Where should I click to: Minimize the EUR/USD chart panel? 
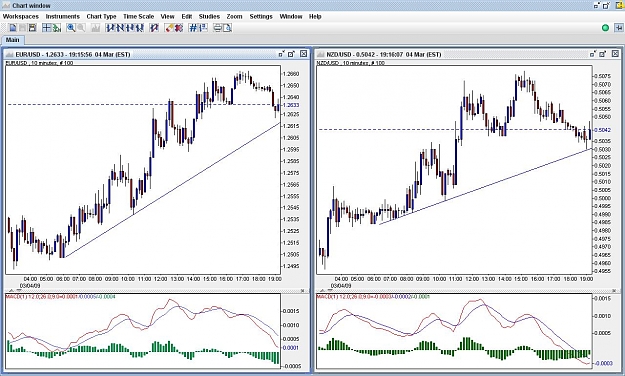click(281, 53)
